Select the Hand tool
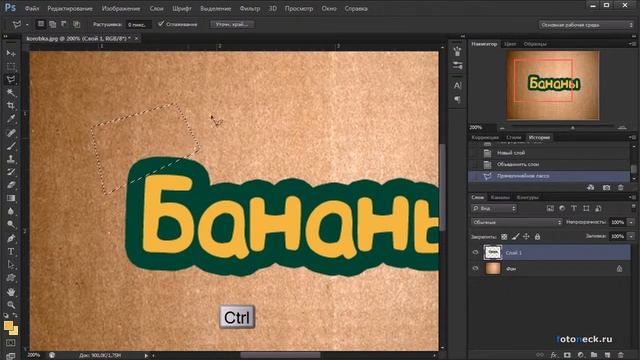This screenshot has width=640, height=360. tap(11, 292)
